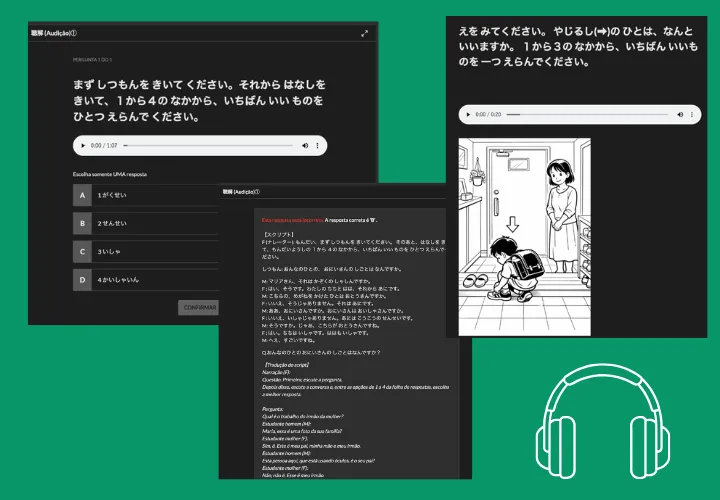Mute the 0:20 audio player
720x500 pixels.
click(680, 114)
